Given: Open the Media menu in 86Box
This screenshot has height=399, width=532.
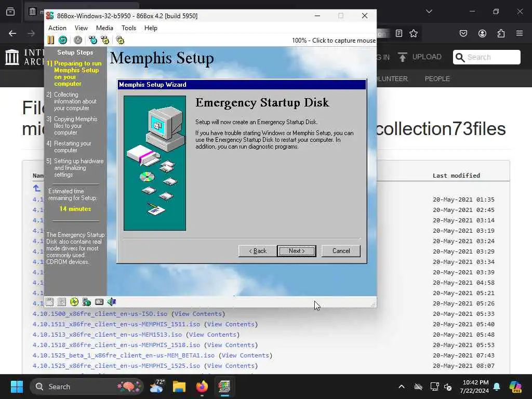Looking at the screenshot, I should tap(104, 28).
